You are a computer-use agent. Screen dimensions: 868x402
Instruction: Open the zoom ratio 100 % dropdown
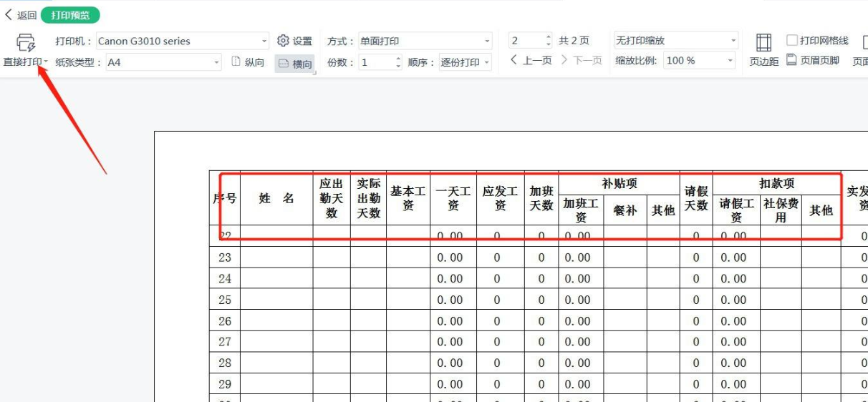pyautogui.click(x=730, y=62)
